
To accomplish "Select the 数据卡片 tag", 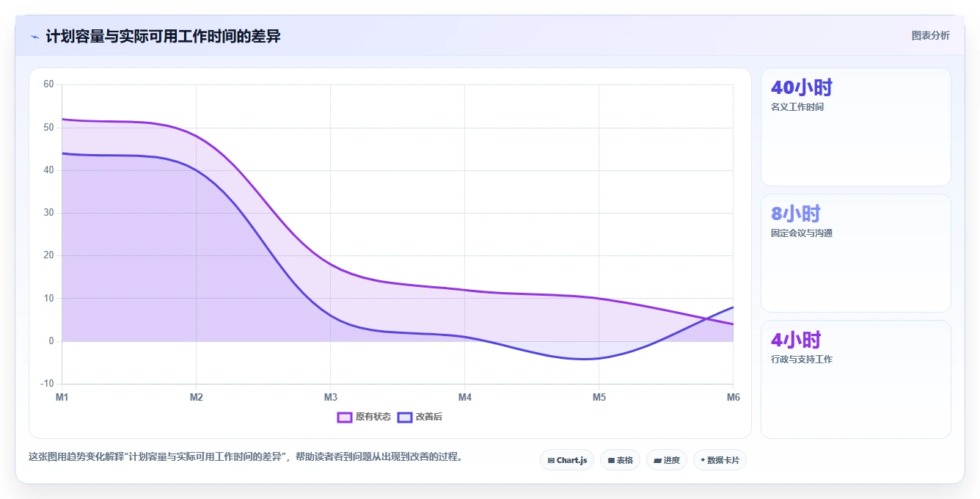I will tap(720, 460).
